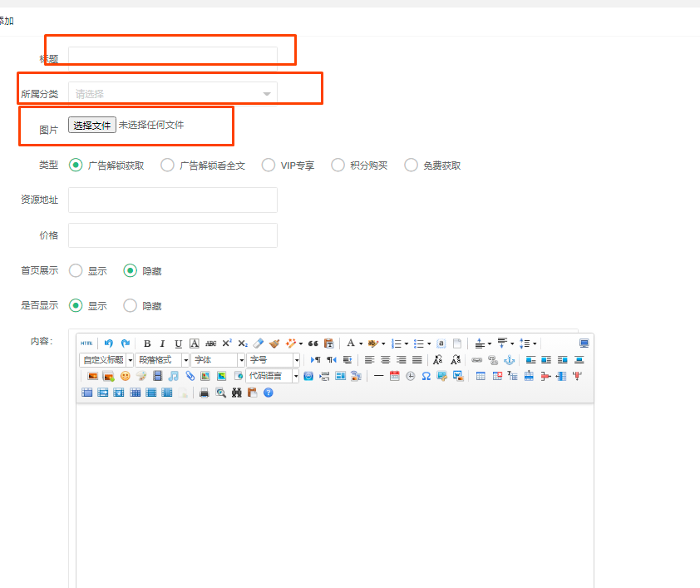Insert a hyperlink with chain icon
The image size is (700, 588).
(x=477, y=360)
